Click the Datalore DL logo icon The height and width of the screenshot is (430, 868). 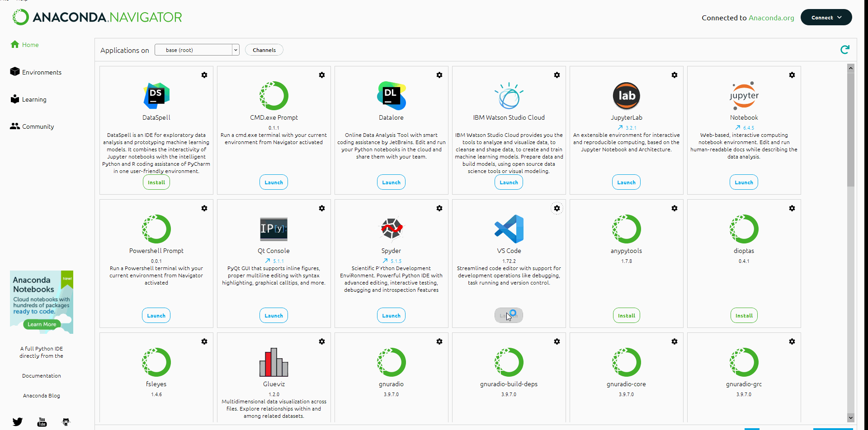pyautogui.click(x=392, y=96)
